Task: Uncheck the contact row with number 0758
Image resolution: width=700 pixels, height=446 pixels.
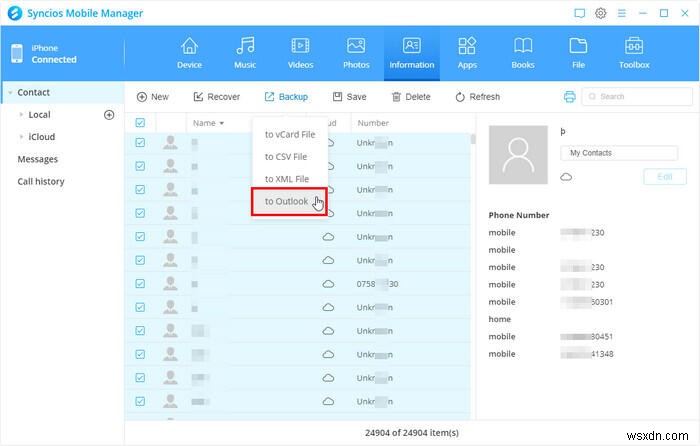Action: pos(140,284)
